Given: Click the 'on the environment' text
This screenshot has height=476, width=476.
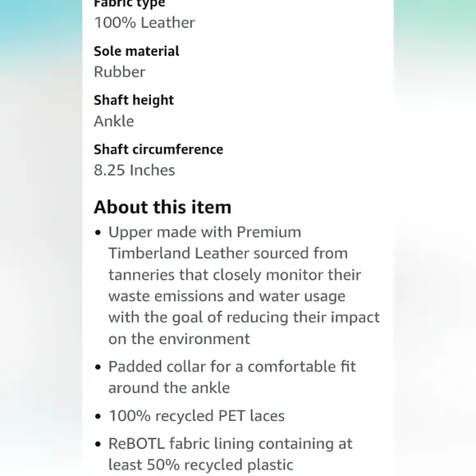Looking at the screenshot, I should point(179,339).
